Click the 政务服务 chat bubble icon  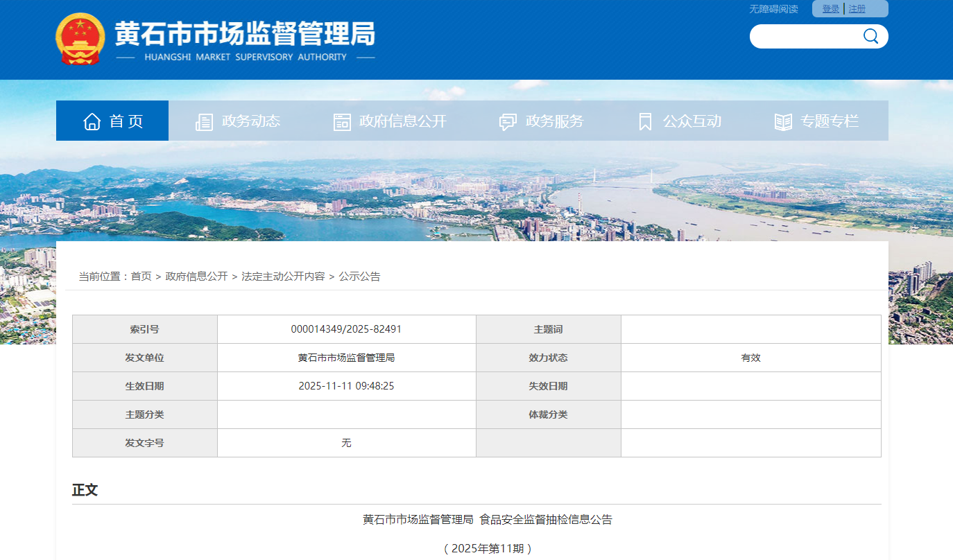tap(508, 122)
